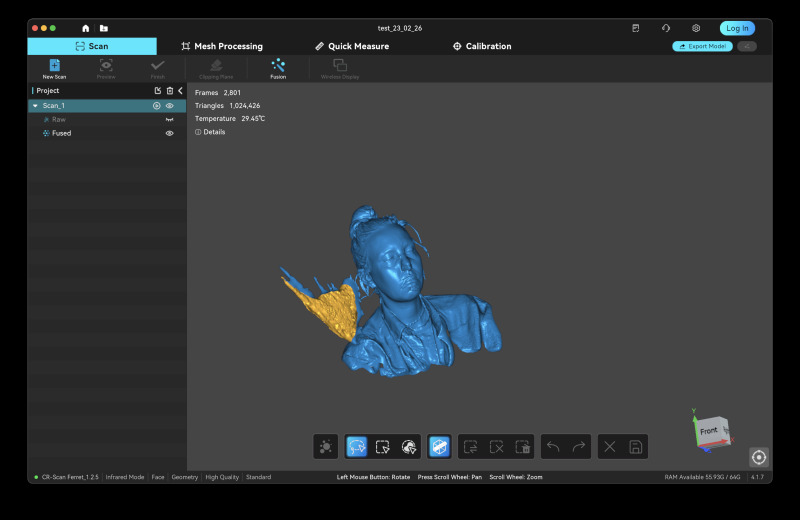Click the continue-scan icon on Scan_1 row
This screenshot has height=520, width=800.
click(157, 106)
